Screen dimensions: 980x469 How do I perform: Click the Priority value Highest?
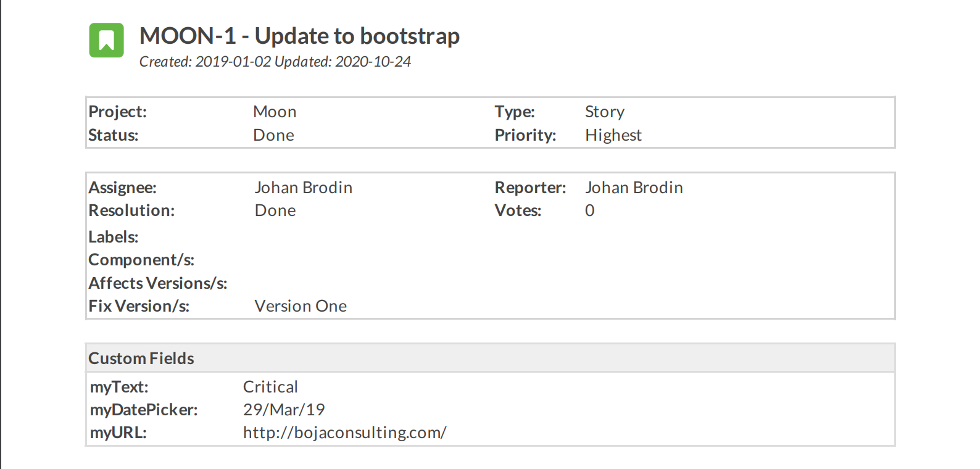point(613,135)
